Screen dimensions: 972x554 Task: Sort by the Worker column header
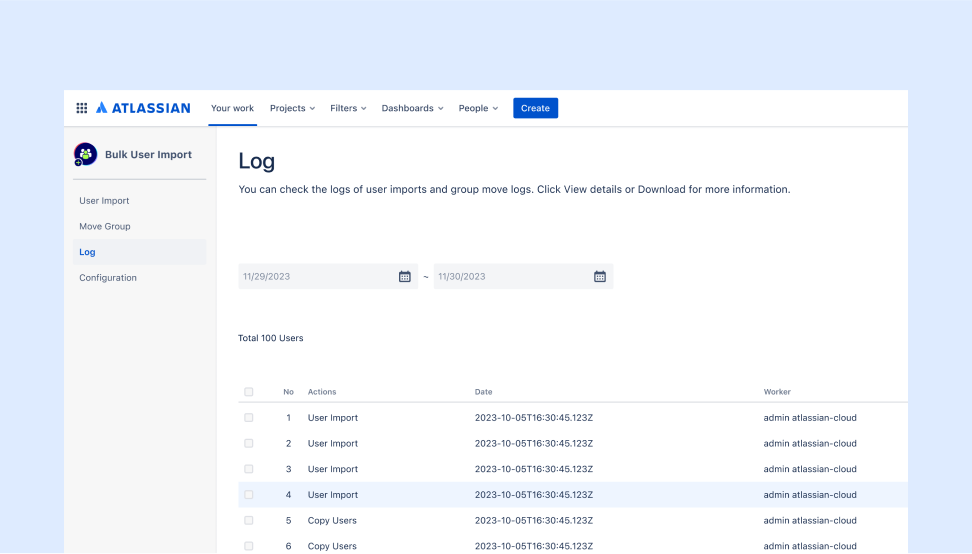pyautogui.click(x=777, y=392)
